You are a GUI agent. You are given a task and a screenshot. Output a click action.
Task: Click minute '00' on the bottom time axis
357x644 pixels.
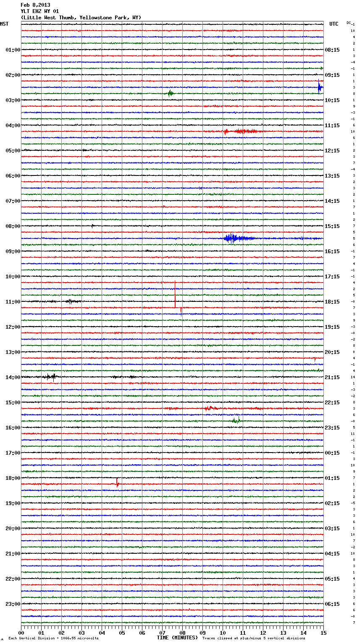coord(21,633)
